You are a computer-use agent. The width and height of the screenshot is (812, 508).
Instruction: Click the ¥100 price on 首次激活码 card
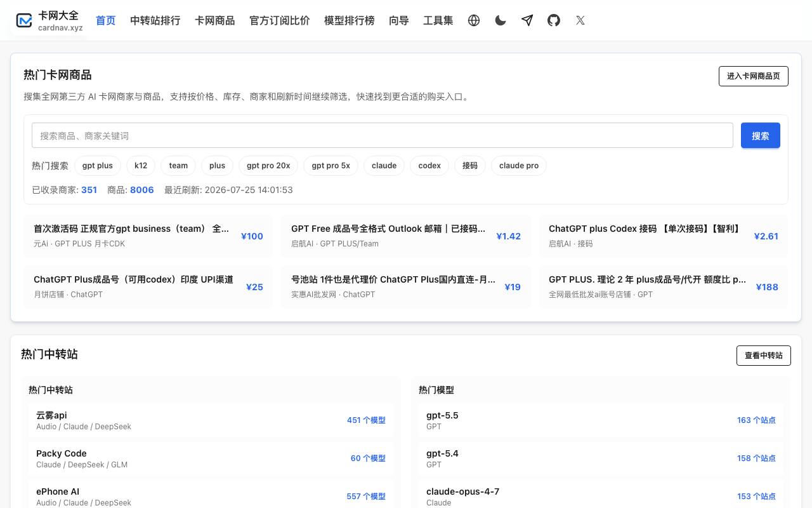[252, 236]
